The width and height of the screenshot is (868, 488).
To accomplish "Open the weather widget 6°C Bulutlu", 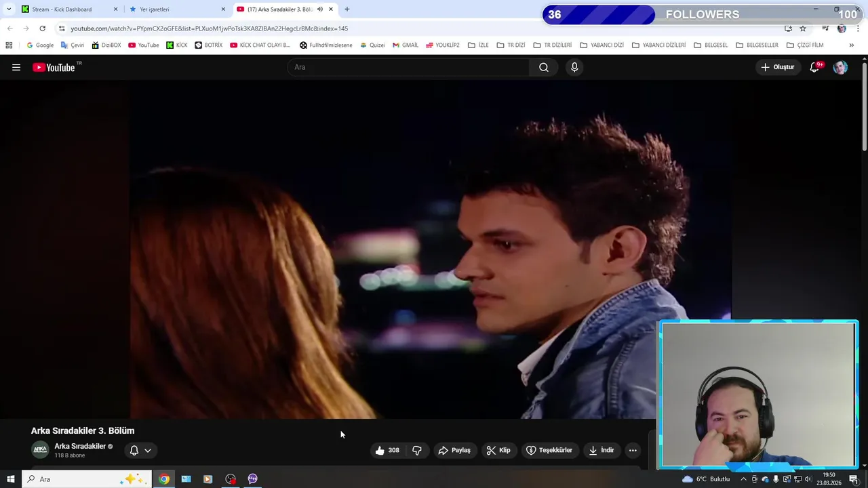I will pos(705,479).
